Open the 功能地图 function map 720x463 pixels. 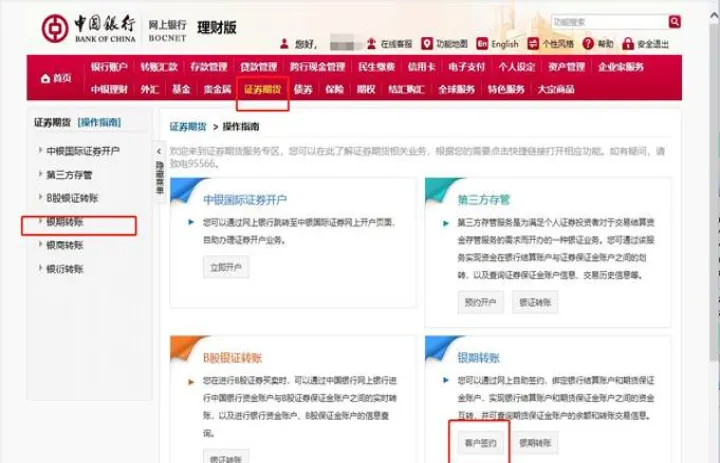pos(444,44)
